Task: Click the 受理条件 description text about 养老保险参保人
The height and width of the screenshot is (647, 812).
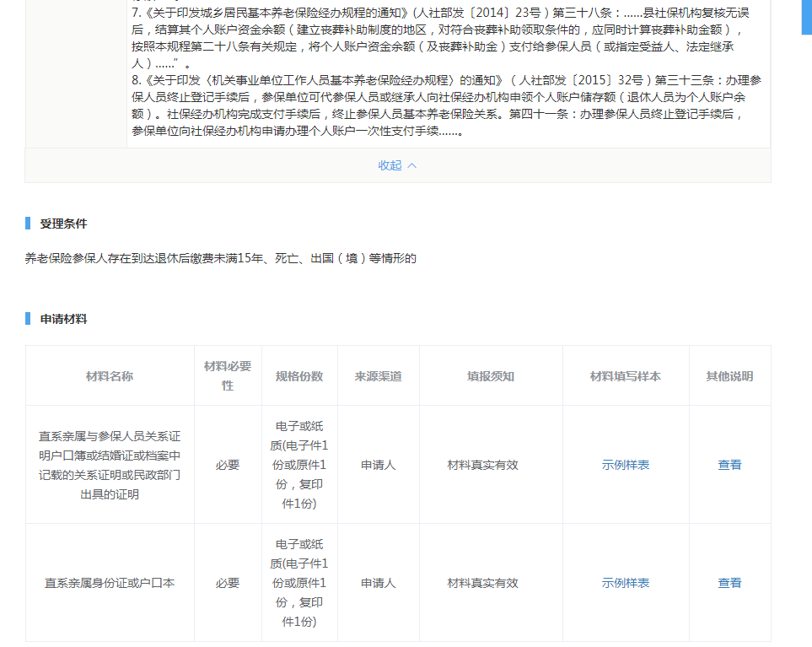Action: (x=221, y=258)
